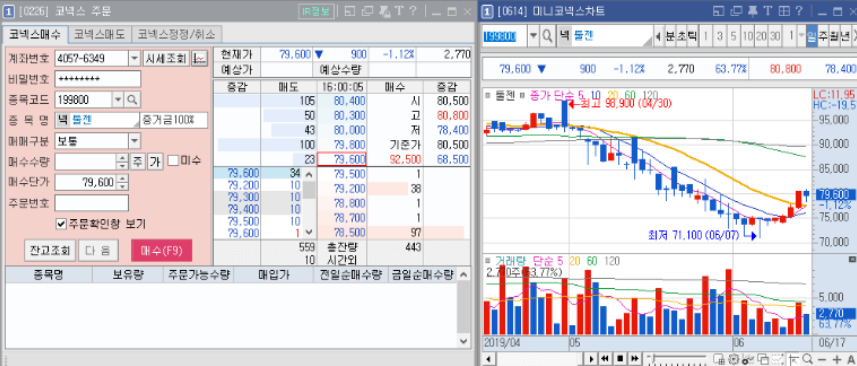This screenshot has width=857, height=366.
Task: Select 분 minute period in chart
Action: click(x=670, y=37)
